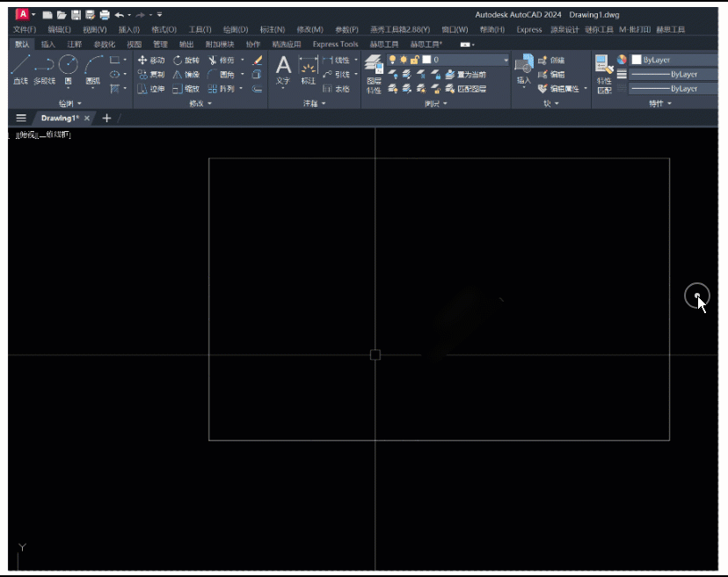
Task: Activate the Circle (圆) tool
Action: coord(68,69)
